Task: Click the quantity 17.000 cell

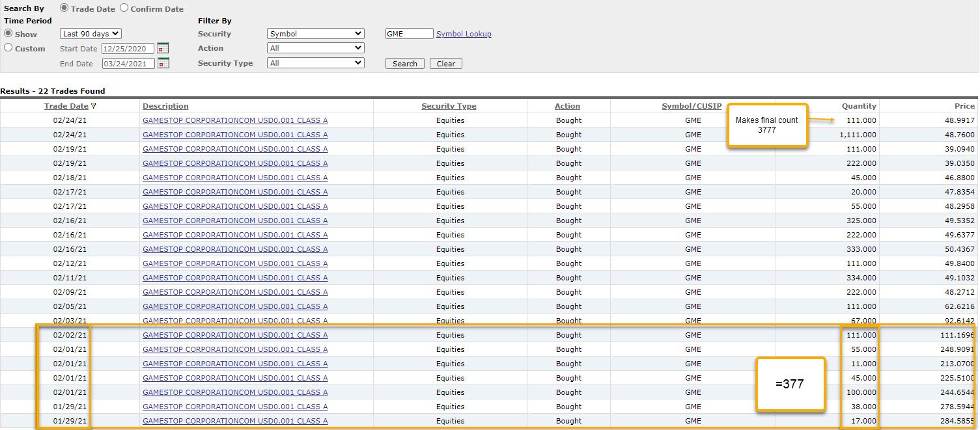Action: [863, 421]
